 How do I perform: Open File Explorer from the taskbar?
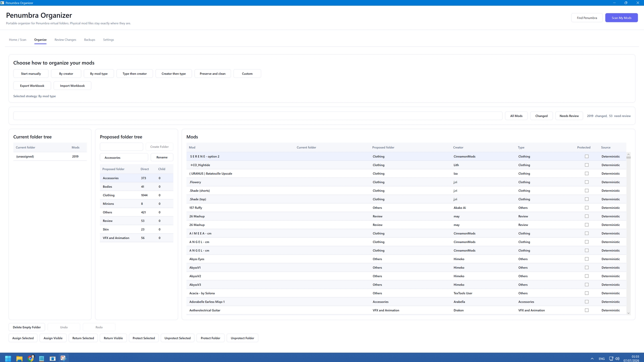(19, 358)
